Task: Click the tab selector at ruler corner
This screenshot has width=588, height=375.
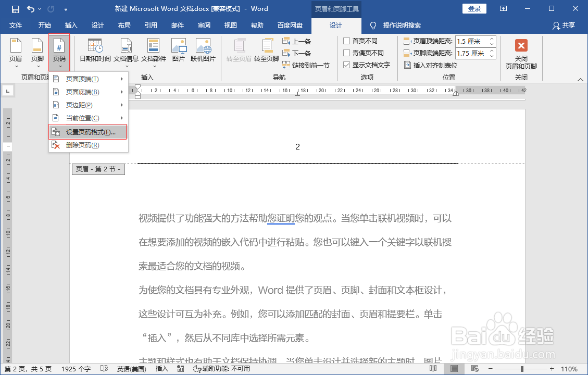Action: [x=8, y=91]
